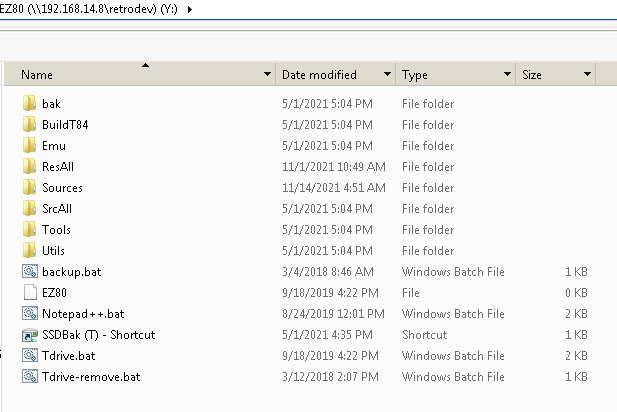Select the SSDBak (T) shortcut icon

30,335
